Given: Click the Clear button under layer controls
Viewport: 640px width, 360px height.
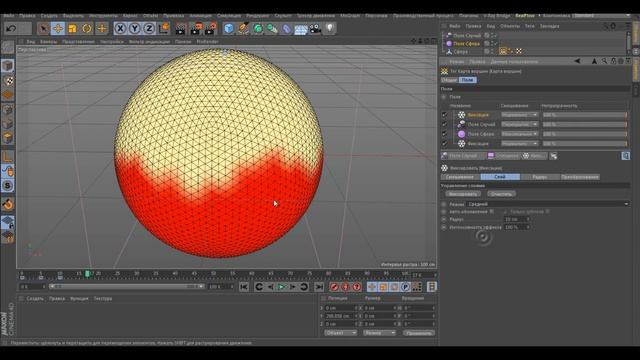Looking at the screenshot, I should pyautogui.click(x=501, y=194).
